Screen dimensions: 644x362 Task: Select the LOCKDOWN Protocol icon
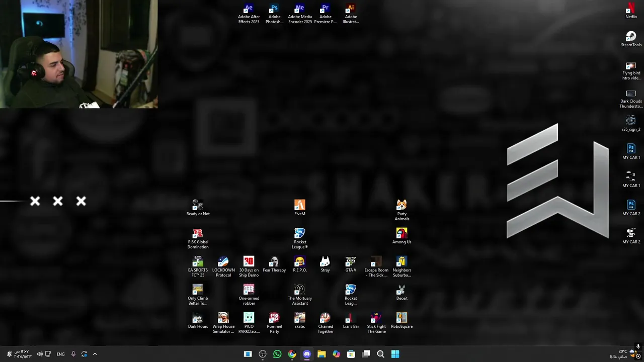[223, 267]
